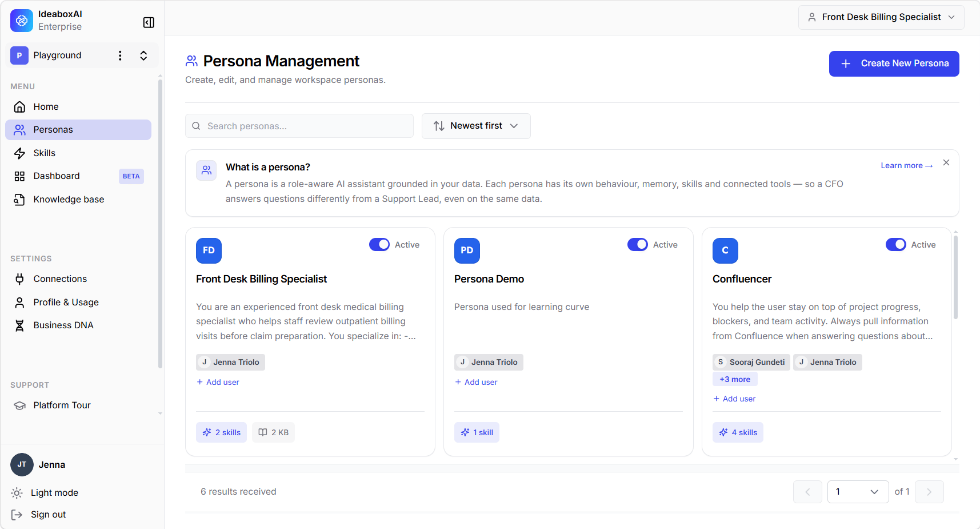This screenshot has height=529, width=980.
Task: Go to Home in menu
Action: pyautogui.click(x=78, y=107)
